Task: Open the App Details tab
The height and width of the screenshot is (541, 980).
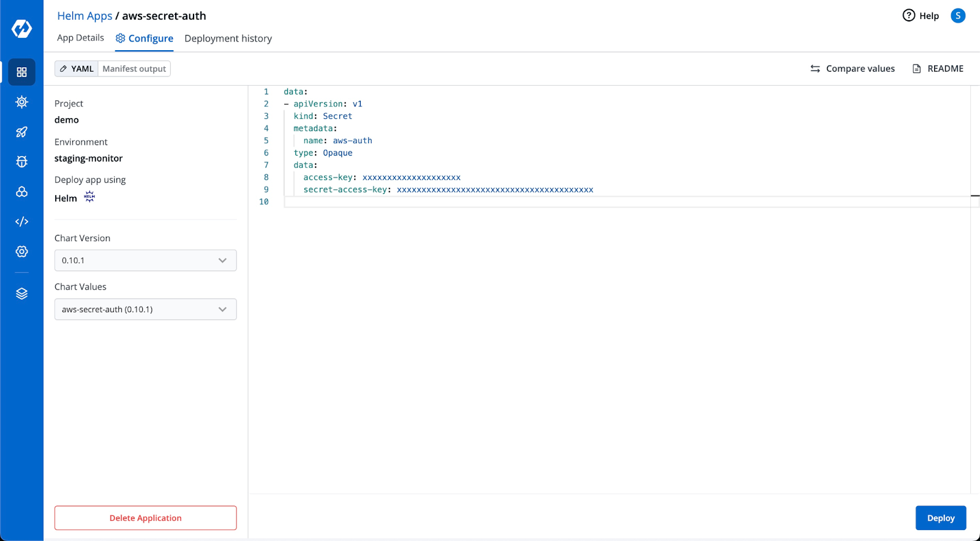Action: tap(80, 38)
